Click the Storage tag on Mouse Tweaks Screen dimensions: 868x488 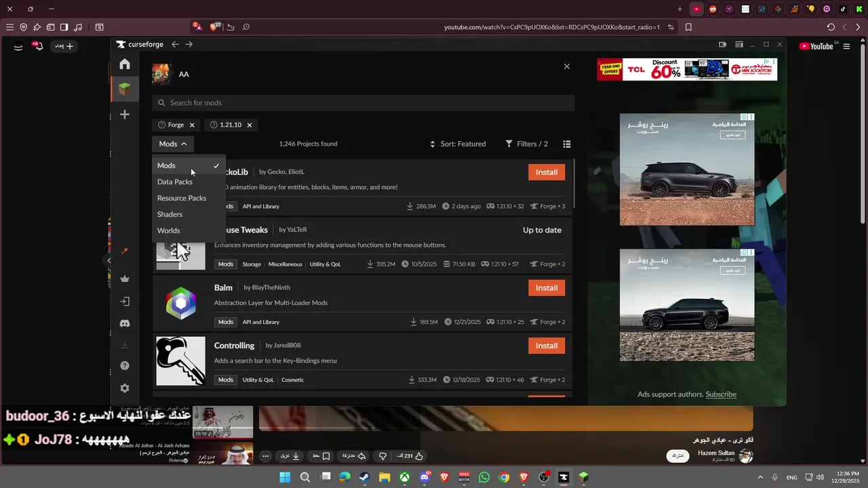pos(252,264)
